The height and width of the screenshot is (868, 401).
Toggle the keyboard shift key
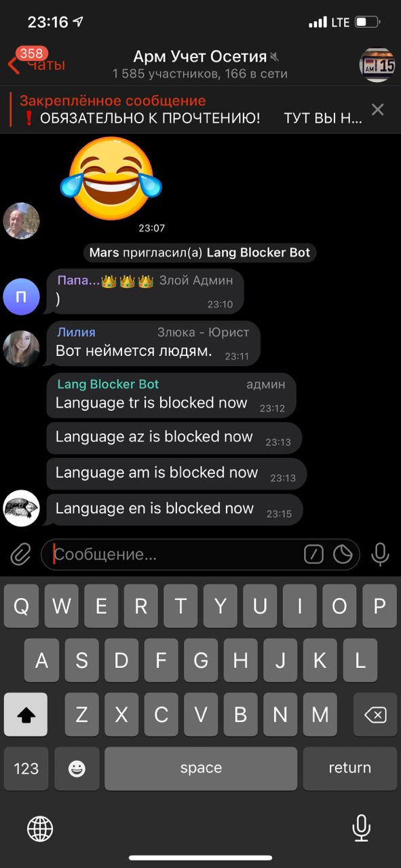(26, 714)
